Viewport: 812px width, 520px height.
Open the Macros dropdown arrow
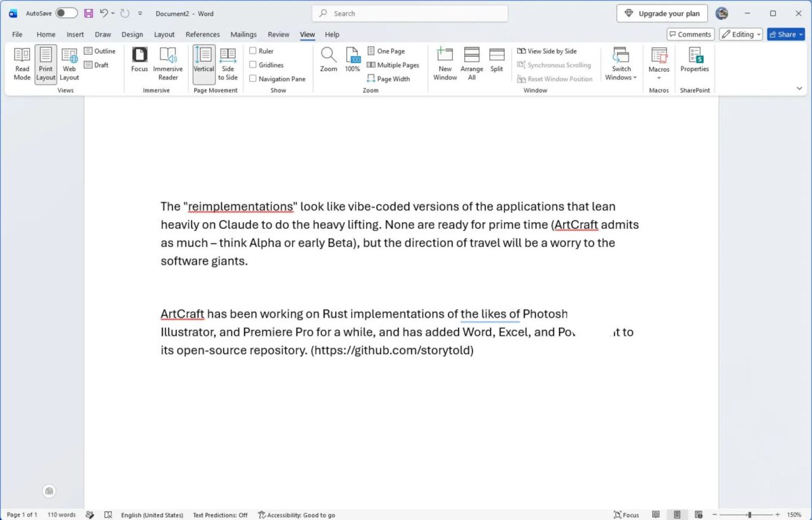[x=659, y=78]
